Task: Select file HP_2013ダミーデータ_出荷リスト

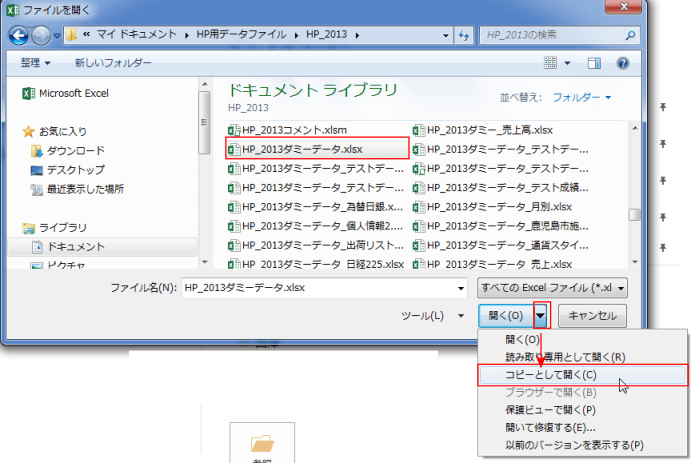Action: pos(315,245)
